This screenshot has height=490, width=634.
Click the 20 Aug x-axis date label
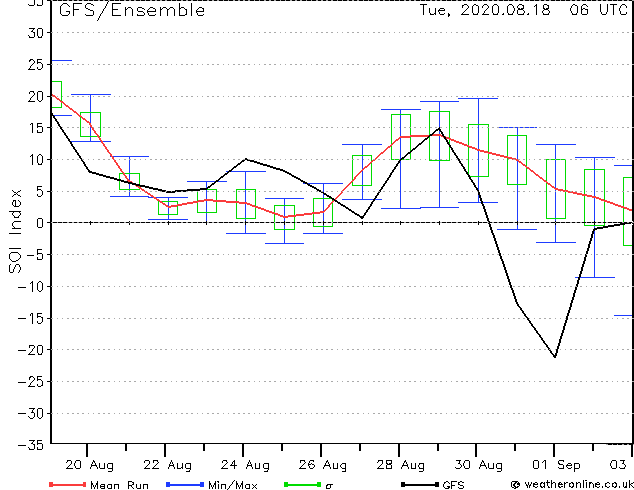90,465
